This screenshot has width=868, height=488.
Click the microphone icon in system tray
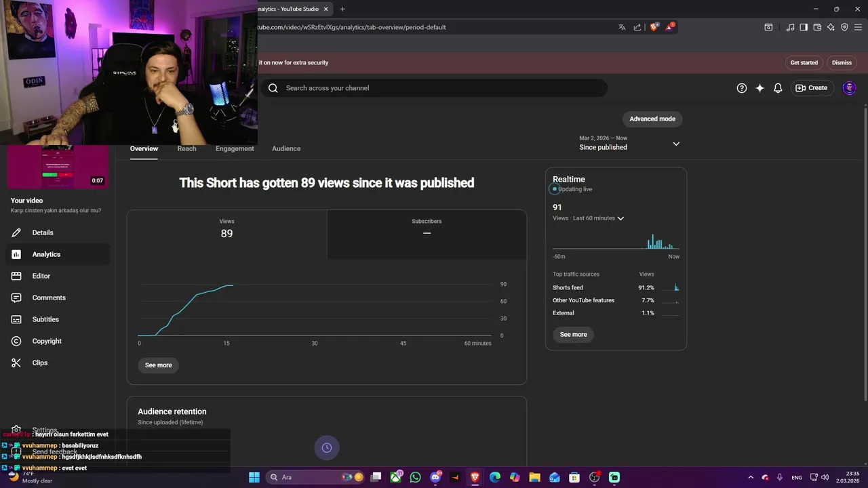coord(780,477)
